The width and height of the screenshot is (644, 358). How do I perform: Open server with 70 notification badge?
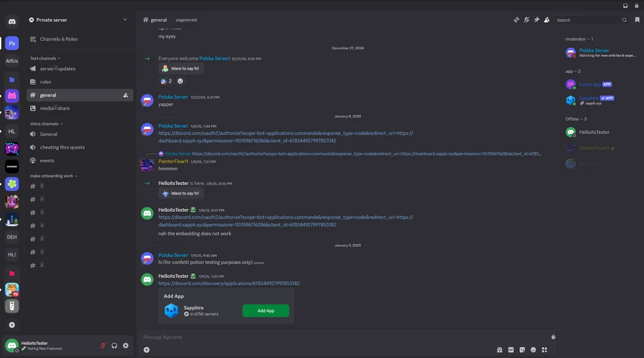pos(12,290)
